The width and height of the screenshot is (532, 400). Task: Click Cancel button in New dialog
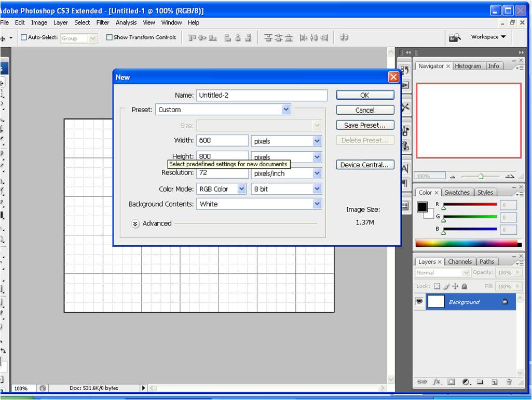(365, 110)
